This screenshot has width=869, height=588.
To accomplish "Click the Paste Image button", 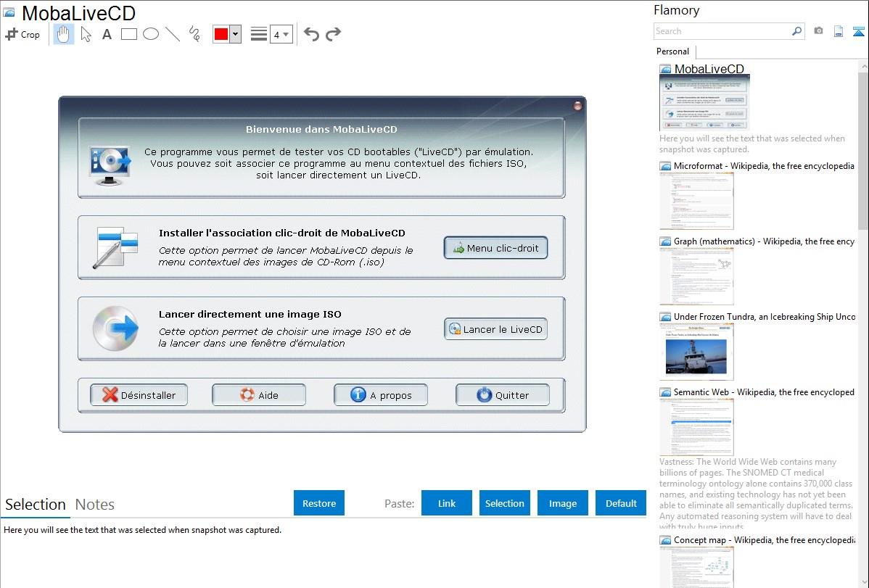I will click(562, 503).
